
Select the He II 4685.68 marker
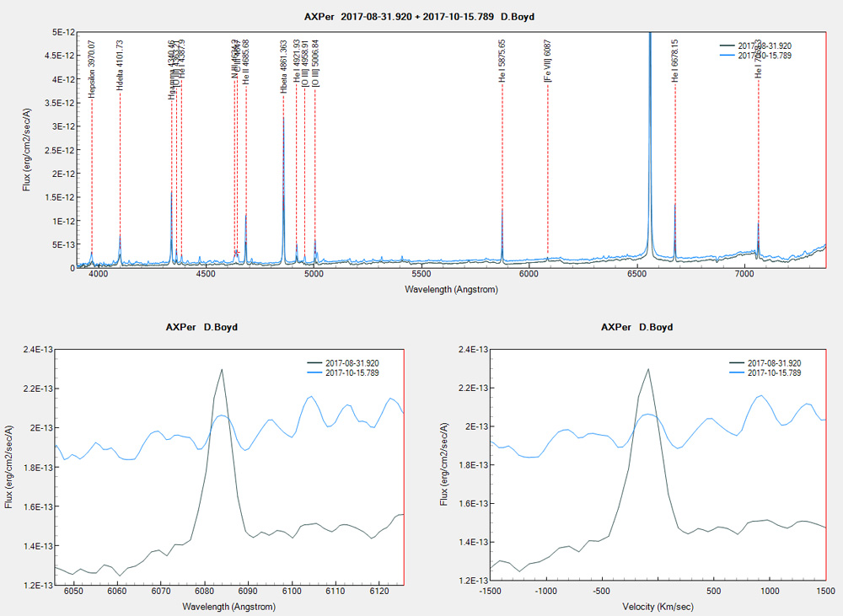point(246,64)
